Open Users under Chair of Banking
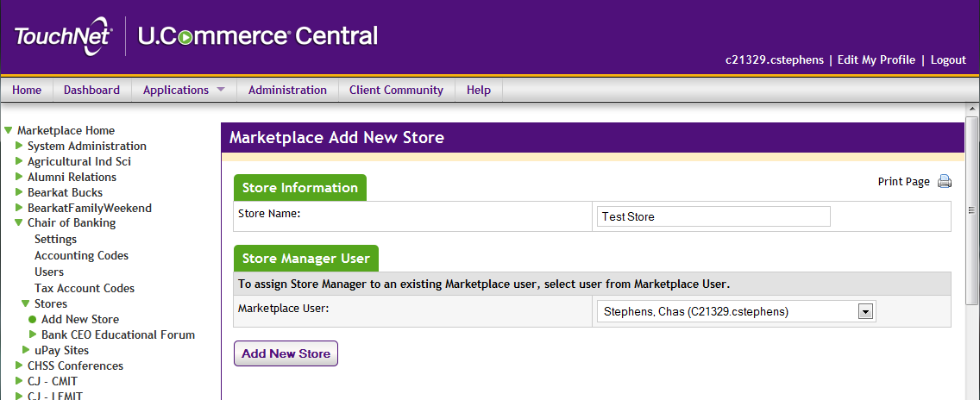The width and height of the screenshot is (980, 400). click(x=49, y=272)
